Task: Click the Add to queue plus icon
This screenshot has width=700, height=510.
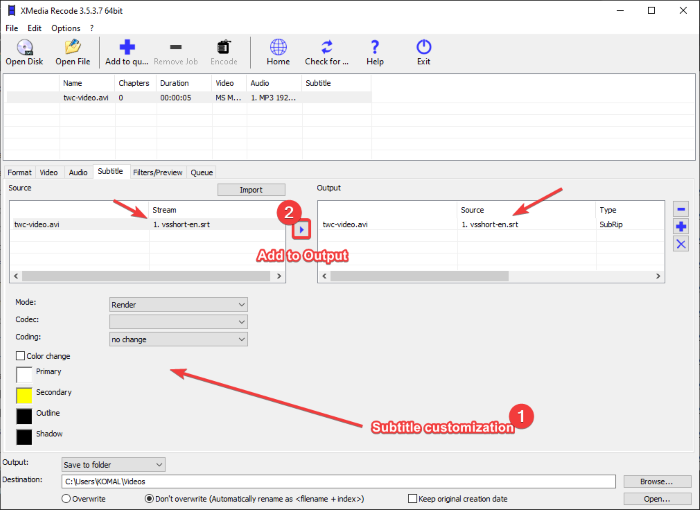Action: (127, 47)
